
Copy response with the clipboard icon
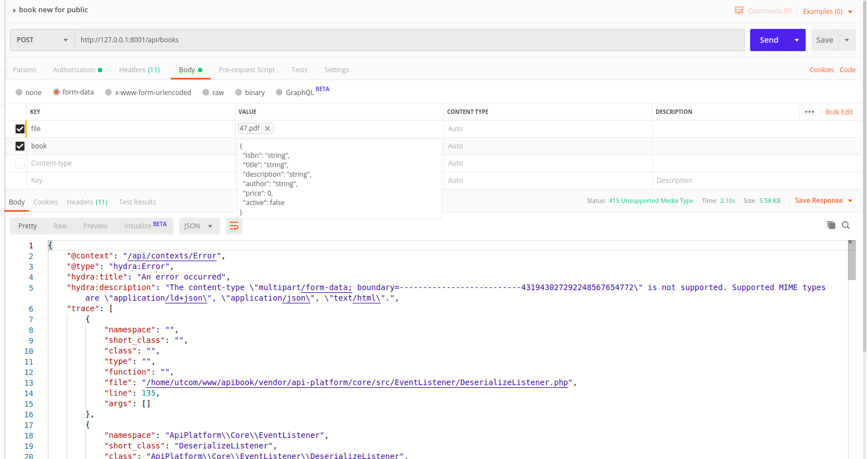[x=831, y=225]
